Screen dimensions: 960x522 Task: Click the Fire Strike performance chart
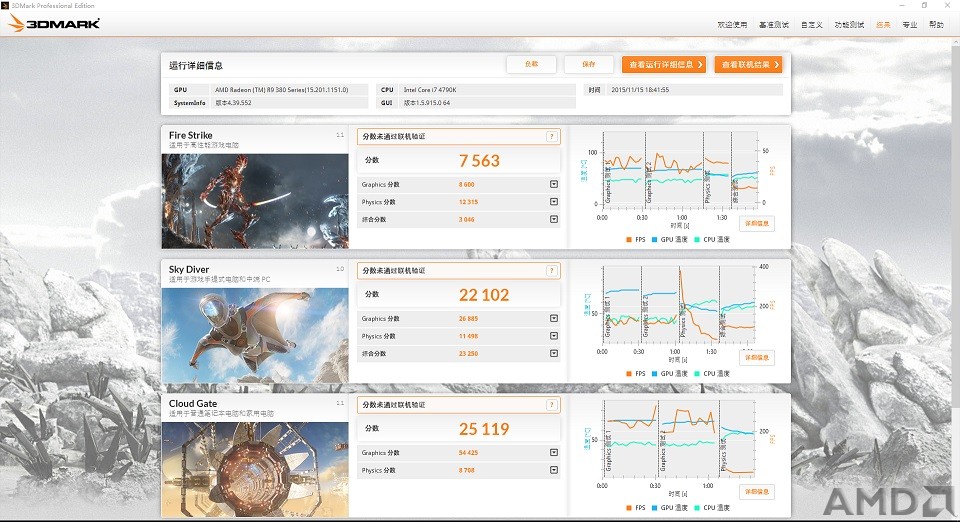tap(680, 170)
